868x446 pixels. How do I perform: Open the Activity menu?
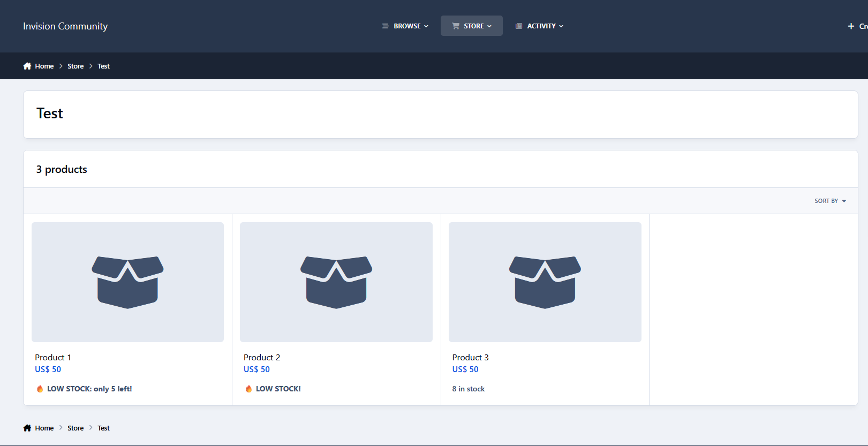[539, 26]
